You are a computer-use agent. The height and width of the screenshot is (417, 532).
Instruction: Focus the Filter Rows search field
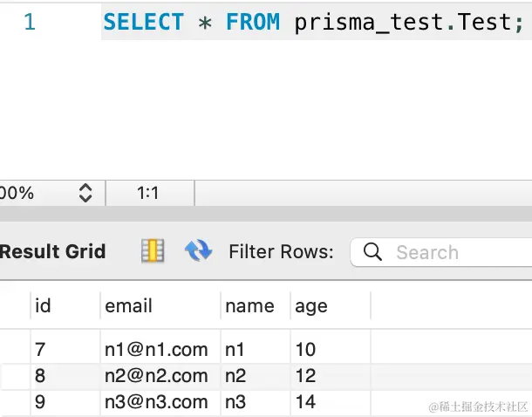click(441, 252)
